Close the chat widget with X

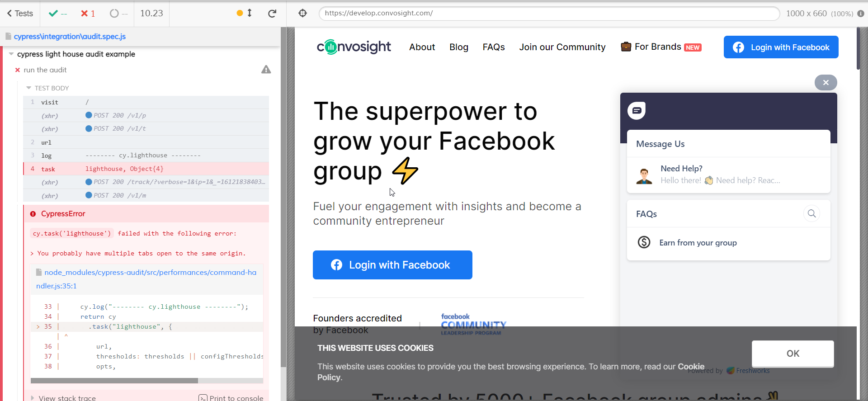826,82
